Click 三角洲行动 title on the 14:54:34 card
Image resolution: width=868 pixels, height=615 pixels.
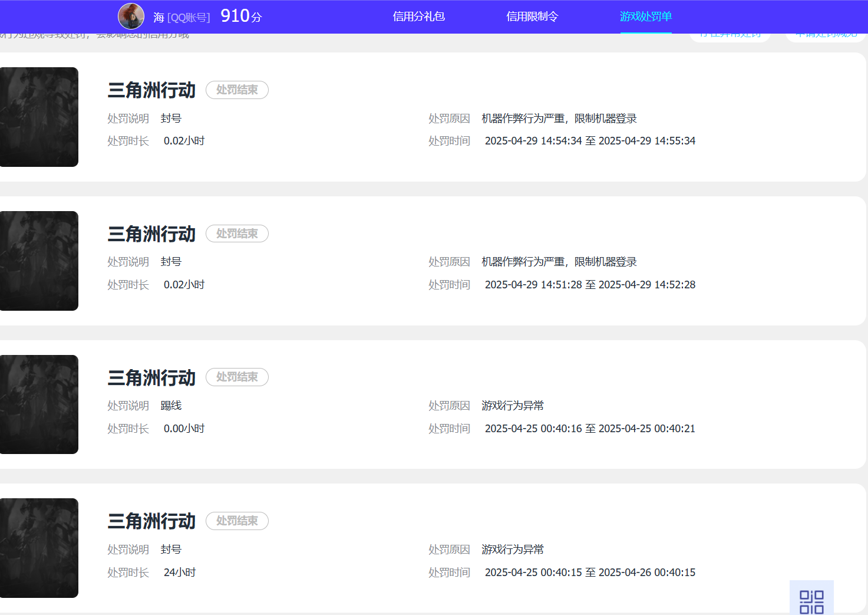tap(151, 90)
